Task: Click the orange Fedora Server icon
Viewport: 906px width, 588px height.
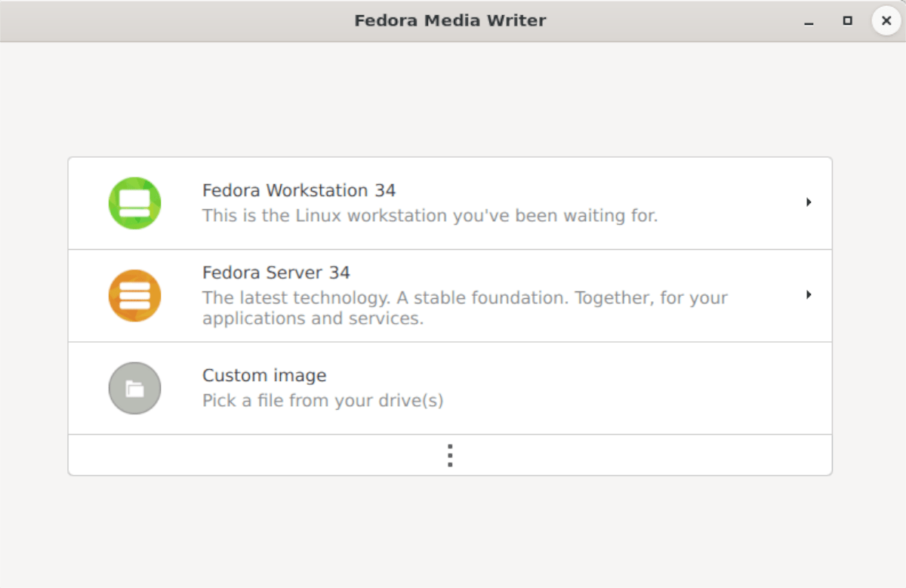Action: [134, 295]
